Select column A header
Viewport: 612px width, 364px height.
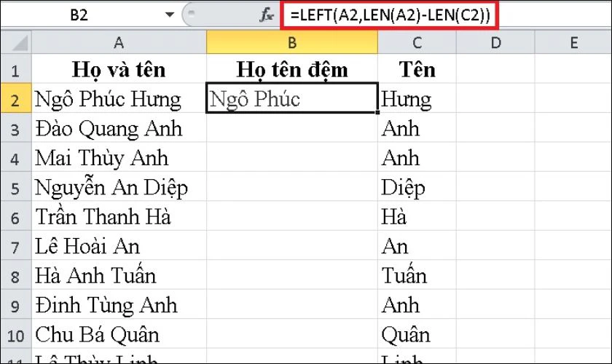point(119,42)
